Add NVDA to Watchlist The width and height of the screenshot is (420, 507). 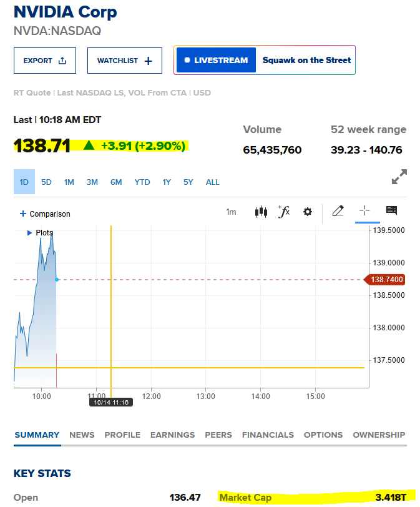[124, 61]
